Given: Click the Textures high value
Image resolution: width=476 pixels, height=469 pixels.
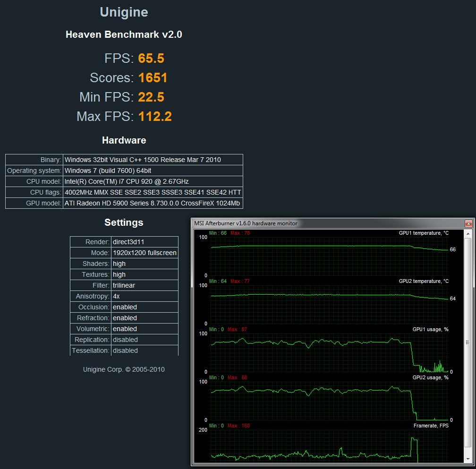Looking at the screenshot, I should 144,274.
